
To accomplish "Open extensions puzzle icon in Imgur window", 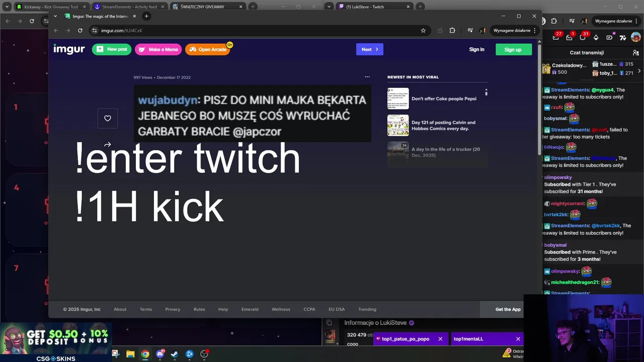I will 452,30.
